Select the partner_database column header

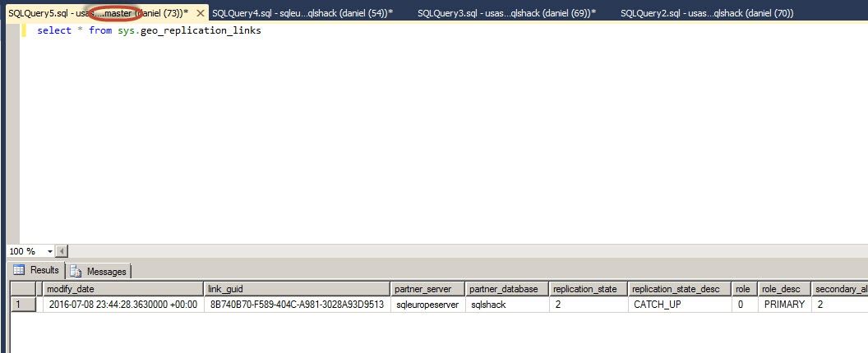point(507,289)
